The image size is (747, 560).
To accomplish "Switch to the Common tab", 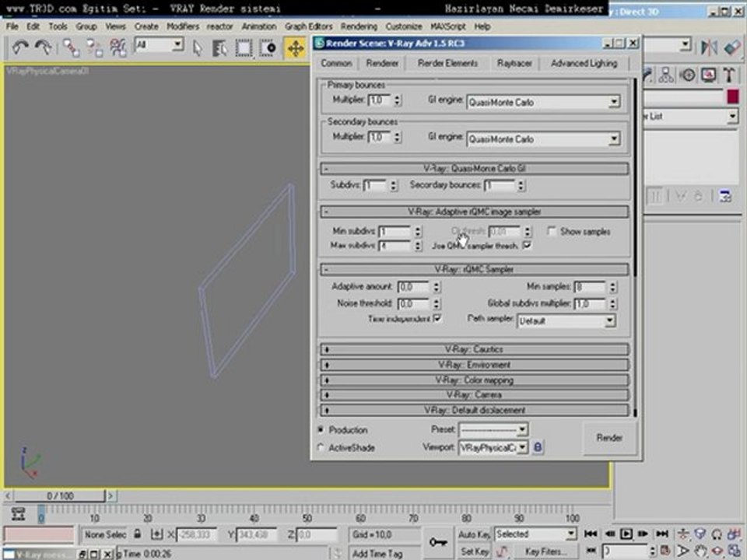I will click(x=336, y=63).
